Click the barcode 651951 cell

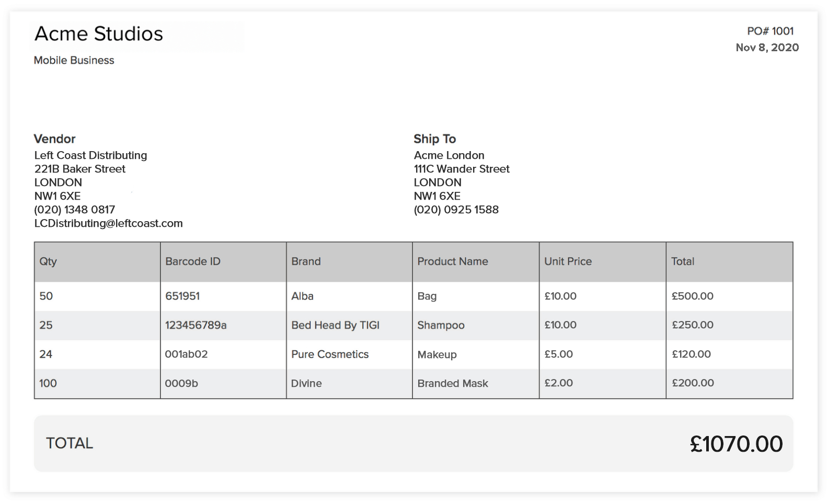pos(182,296)
